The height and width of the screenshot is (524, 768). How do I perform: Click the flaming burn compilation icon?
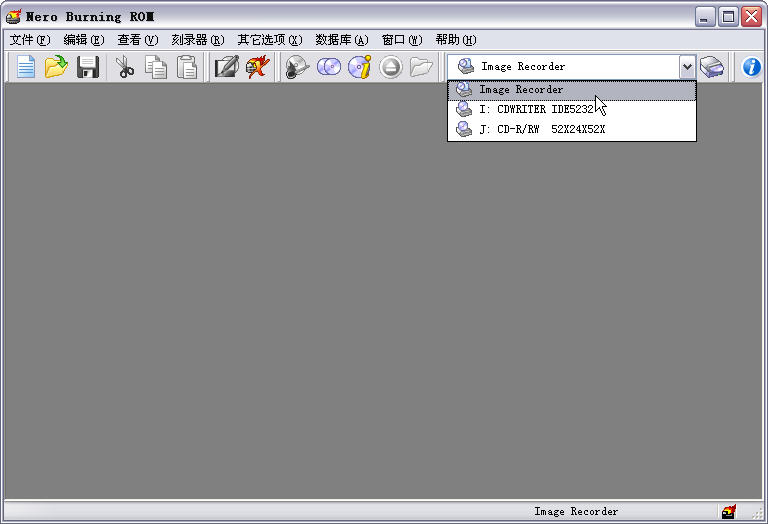tap(258, 67)
